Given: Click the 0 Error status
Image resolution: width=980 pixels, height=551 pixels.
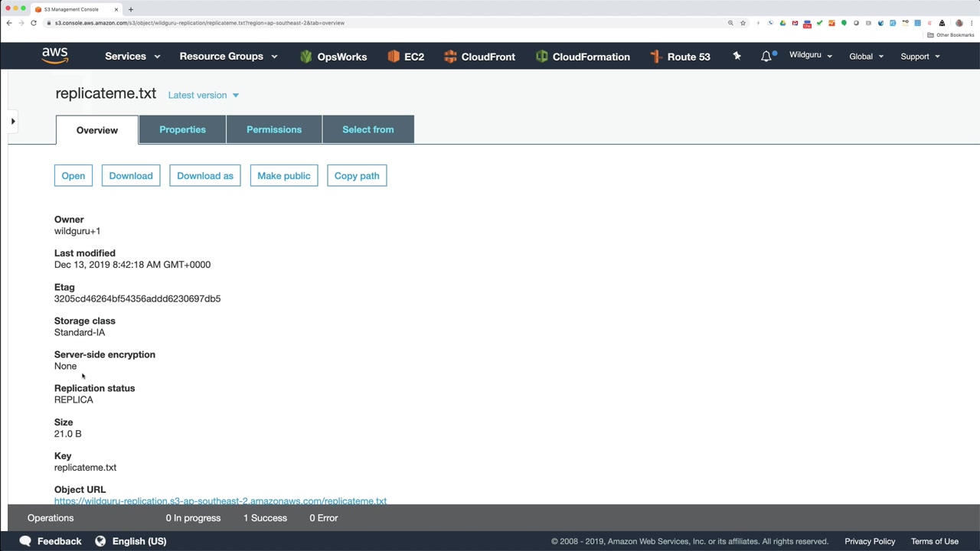Looking at the screenshot, I should tap(323, 518).
